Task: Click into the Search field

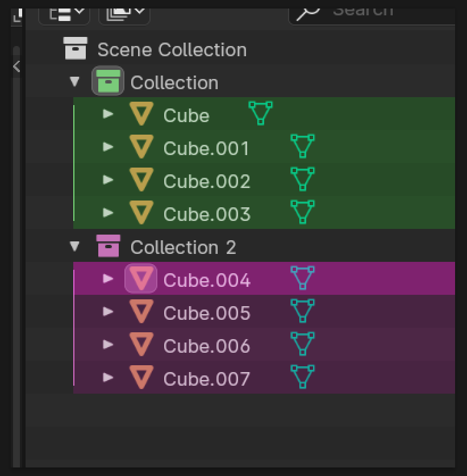Action: [x=372, y=16]
